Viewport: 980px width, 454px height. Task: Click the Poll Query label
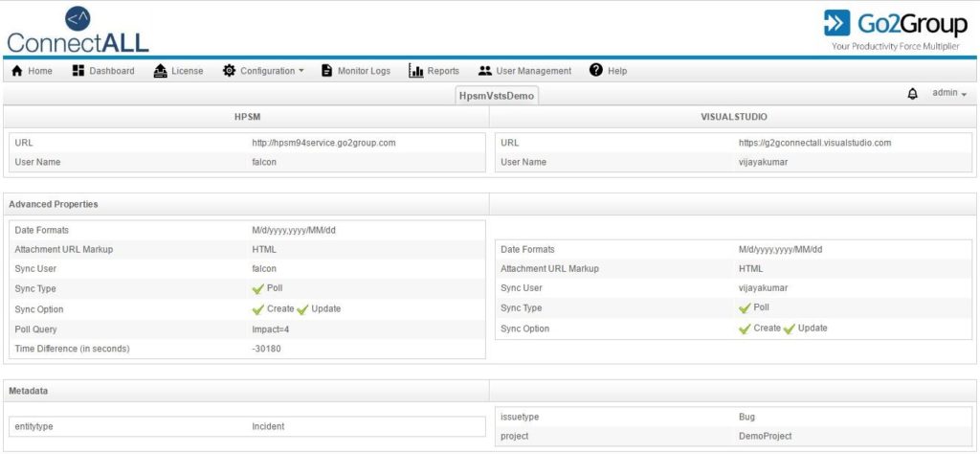(x=35, y=329)
